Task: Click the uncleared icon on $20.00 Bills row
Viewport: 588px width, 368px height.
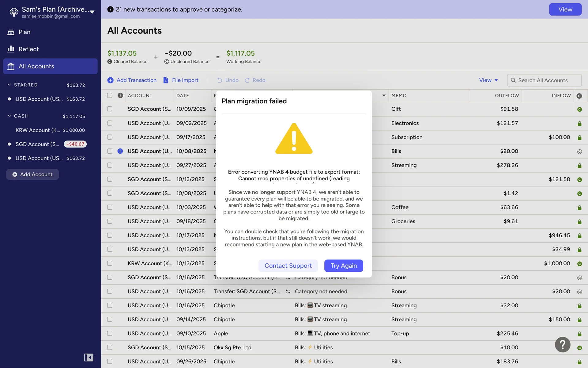Action: point(579,151)
